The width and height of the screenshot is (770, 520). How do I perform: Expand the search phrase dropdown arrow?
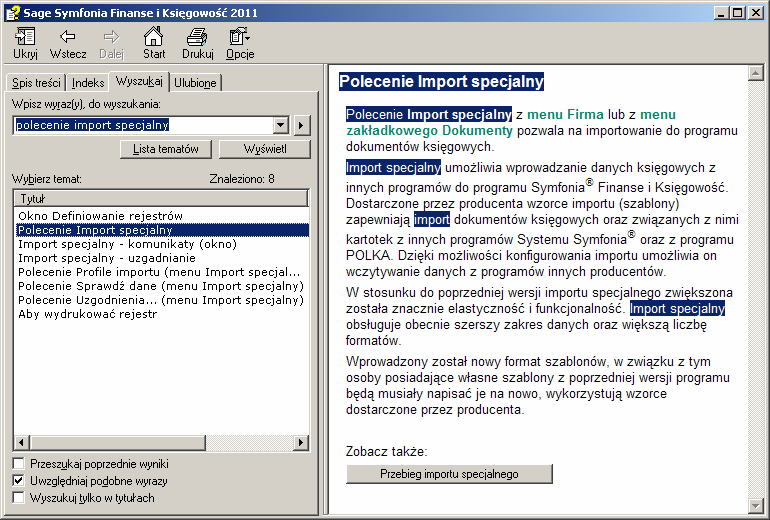pos(280,125)
